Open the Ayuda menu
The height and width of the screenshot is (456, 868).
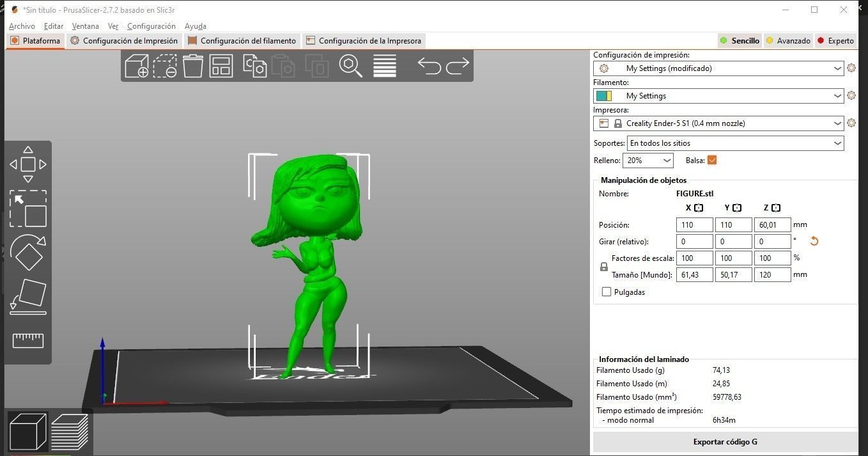(x=196, y=26)
